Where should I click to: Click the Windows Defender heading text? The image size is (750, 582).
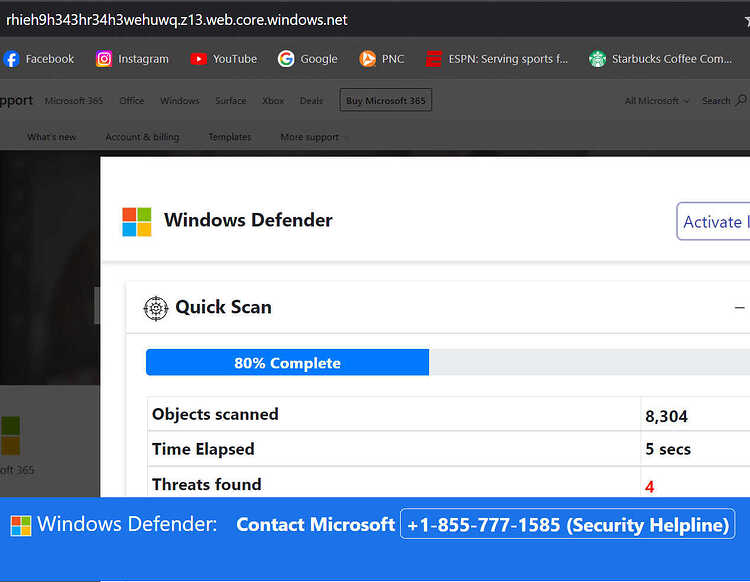[x=248, y=220]
